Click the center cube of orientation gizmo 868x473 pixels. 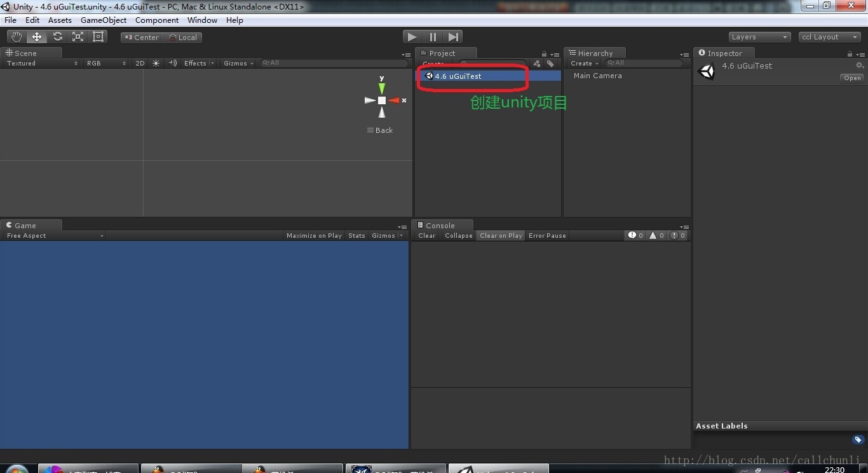(382, 100)
